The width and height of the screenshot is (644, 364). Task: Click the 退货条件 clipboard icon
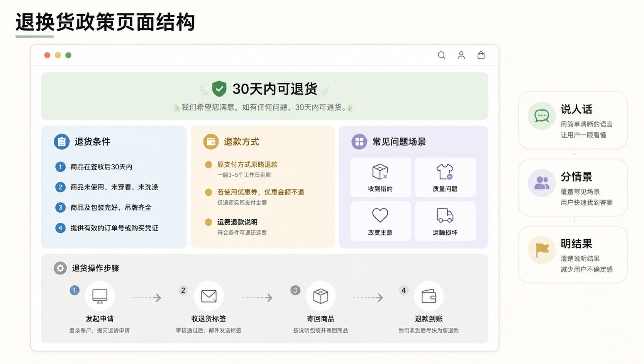click(61, 142)
